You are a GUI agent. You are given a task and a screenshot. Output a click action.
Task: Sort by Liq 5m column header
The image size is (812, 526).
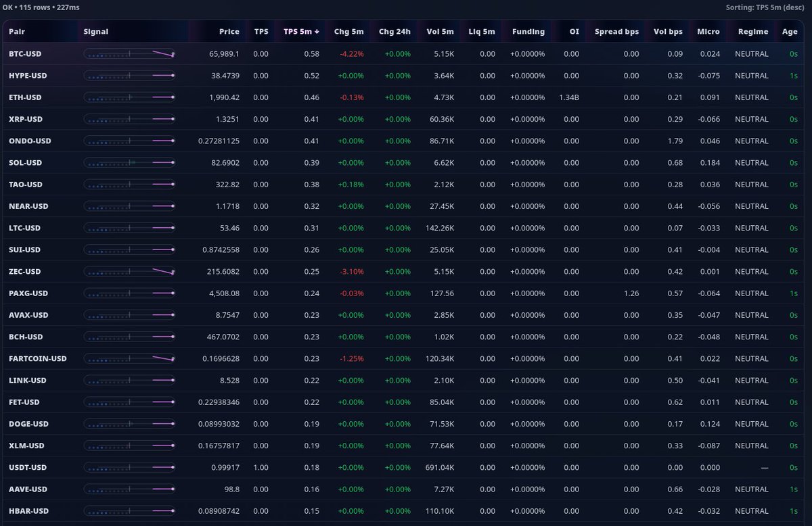tap(482, 32)
